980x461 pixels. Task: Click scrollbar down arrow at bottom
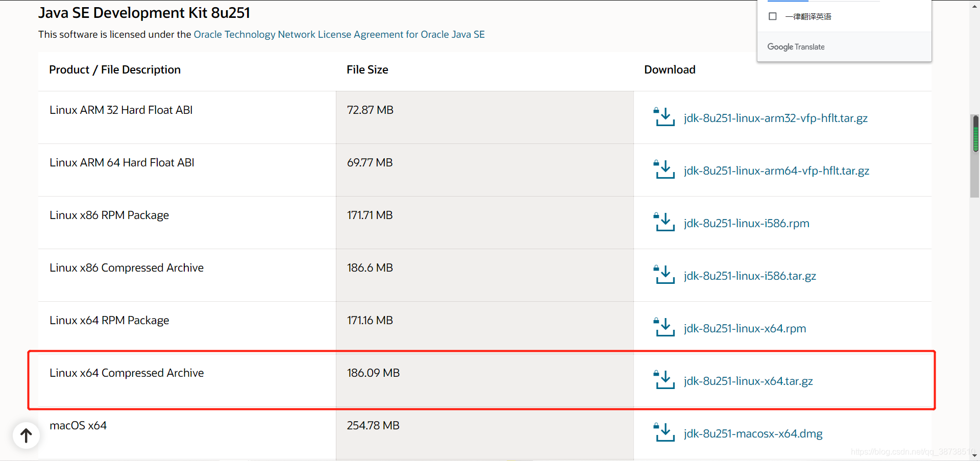975,455
